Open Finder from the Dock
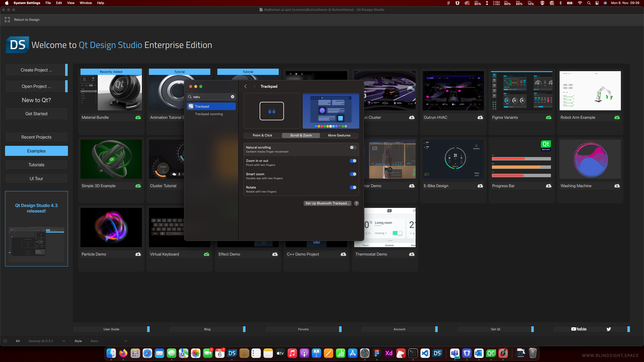644x362 pixels. coord(111,353)
